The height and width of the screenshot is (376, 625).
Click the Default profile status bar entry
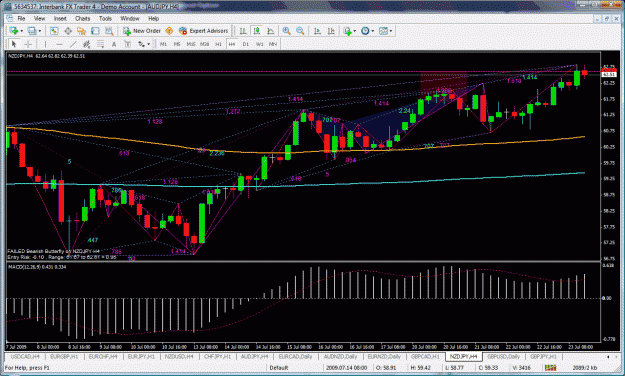(279, 368)
